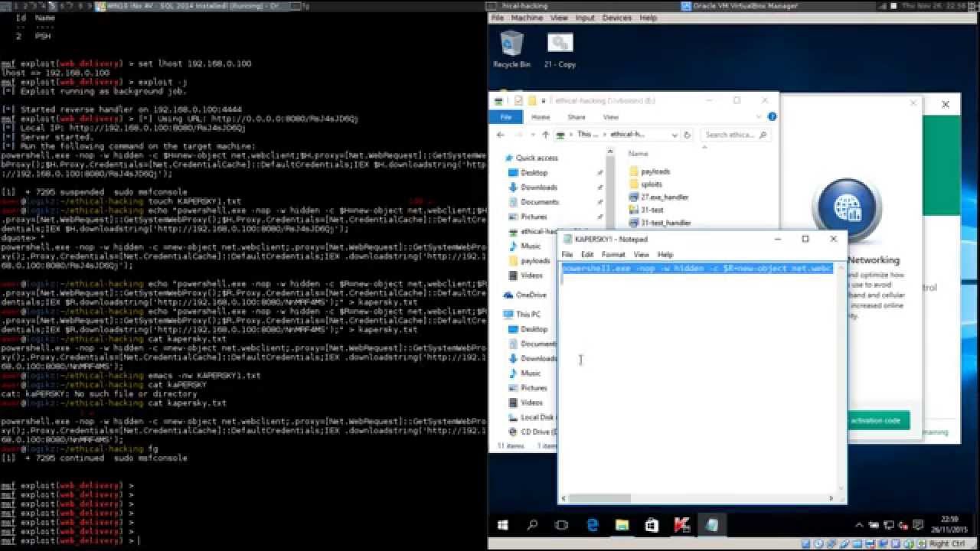
Task: Open VirtualBox window's File menu
Action: point(498,18)
